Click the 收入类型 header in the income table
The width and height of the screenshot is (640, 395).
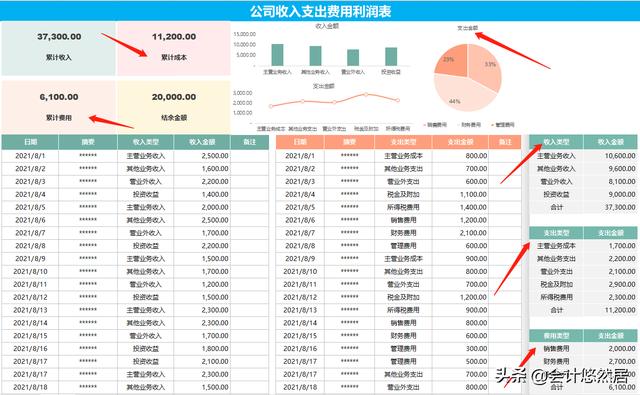point(146,142)
